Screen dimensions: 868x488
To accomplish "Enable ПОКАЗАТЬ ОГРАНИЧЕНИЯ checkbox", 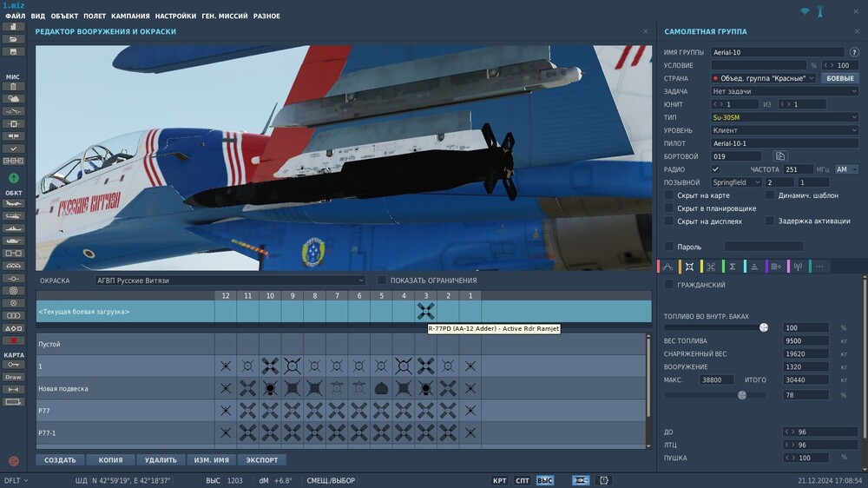I will tap(382, 280).
